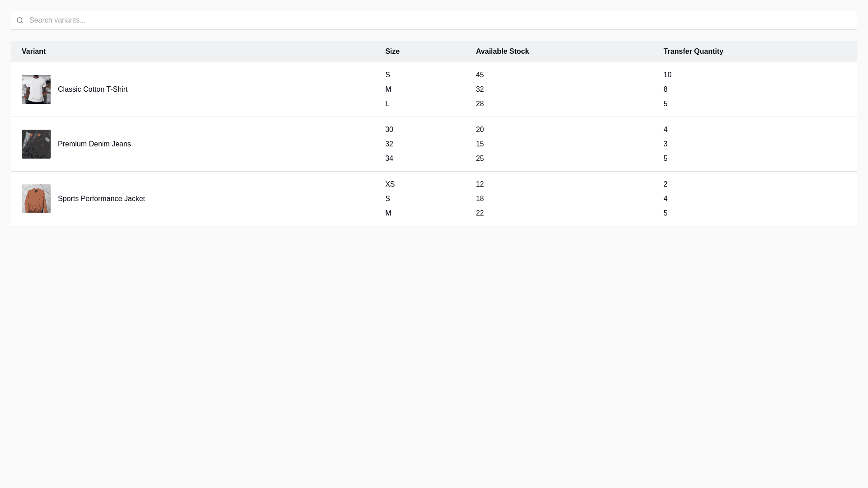Select the Classic Cotton T-Shirt name

pos(93,89)
